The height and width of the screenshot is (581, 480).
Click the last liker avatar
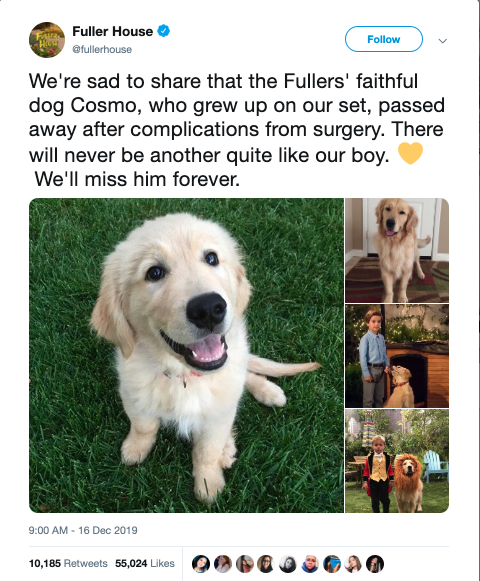(375, 564)
